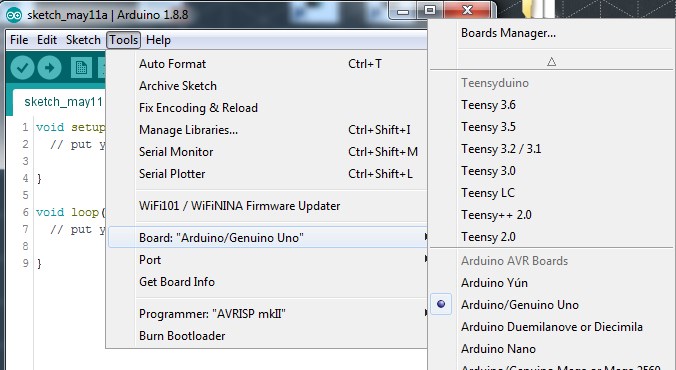
Task: Close the Arduino window
Action: pos(468,10)
